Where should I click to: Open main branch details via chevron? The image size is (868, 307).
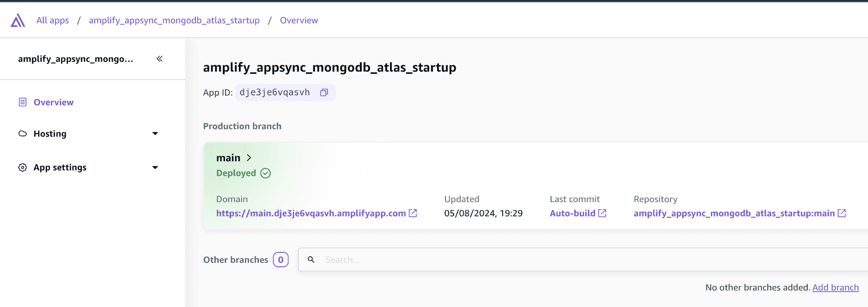249,158
